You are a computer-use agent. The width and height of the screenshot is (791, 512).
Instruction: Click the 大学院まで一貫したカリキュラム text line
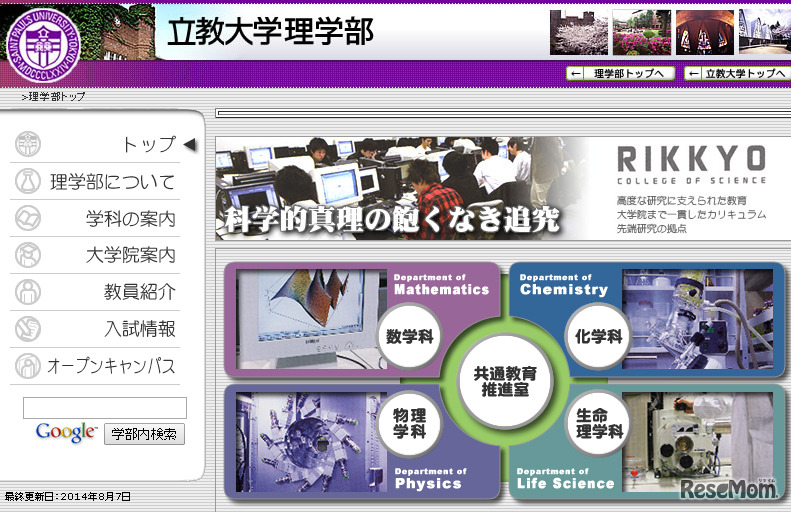pos(692,214)
